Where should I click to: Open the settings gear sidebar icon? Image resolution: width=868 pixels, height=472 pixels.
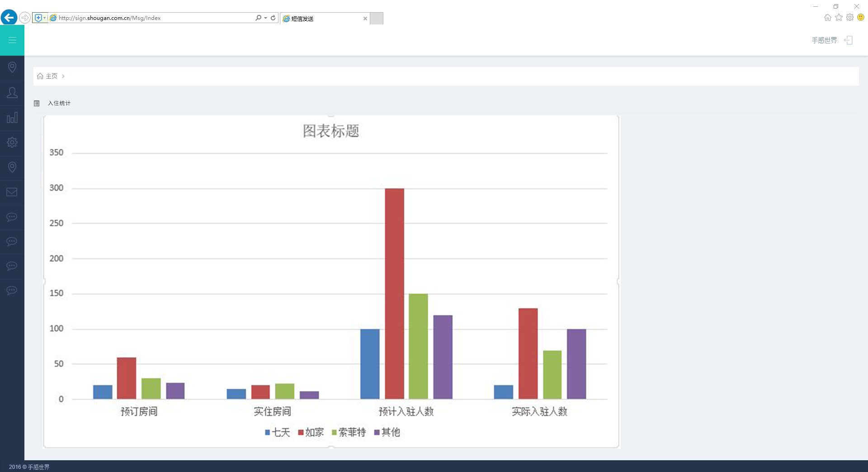click(12, 143)
